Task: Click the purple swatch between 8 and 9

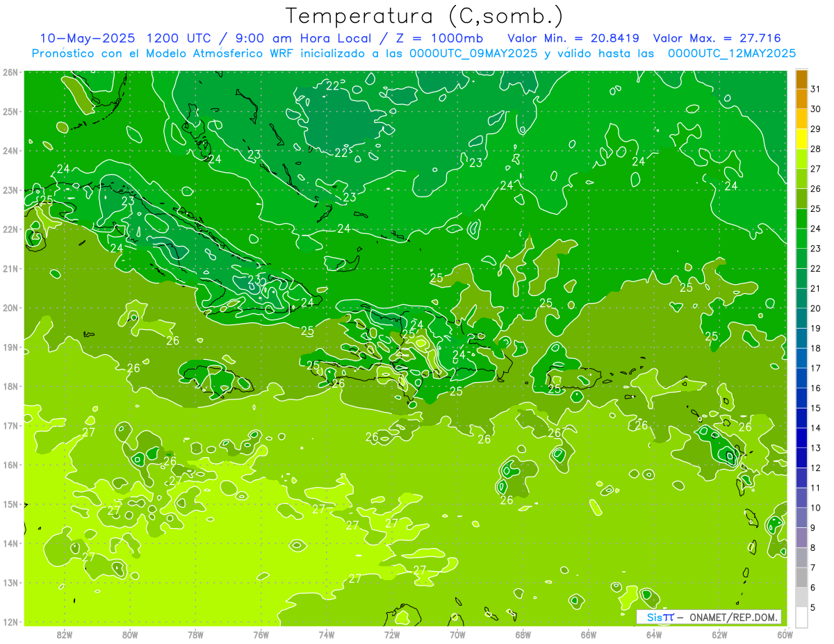Action: (801, 537)
